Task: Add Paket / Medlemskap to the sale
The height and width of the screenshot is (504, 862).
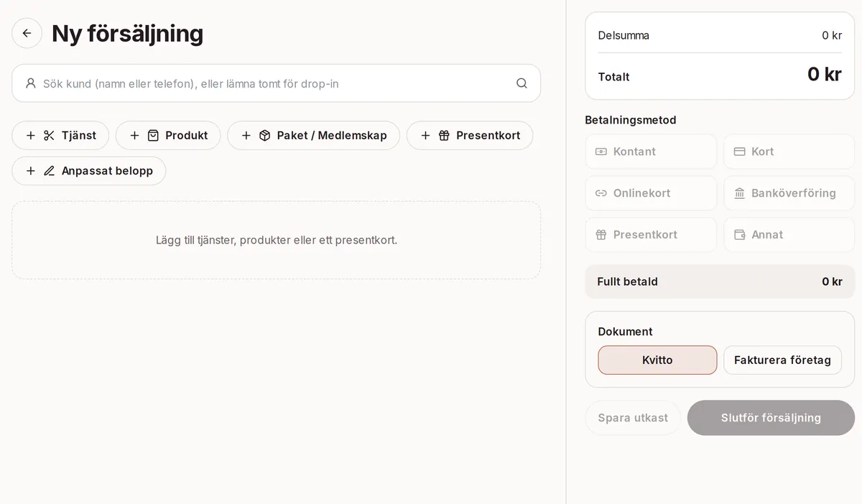Action: tap(313, 135)
